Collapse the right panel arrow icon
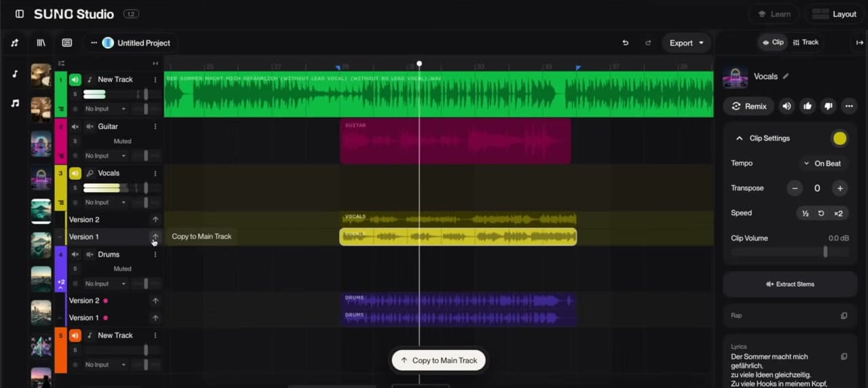Image resolution: width=868 pixels, height=388 pixels. (x=859, y=43)
